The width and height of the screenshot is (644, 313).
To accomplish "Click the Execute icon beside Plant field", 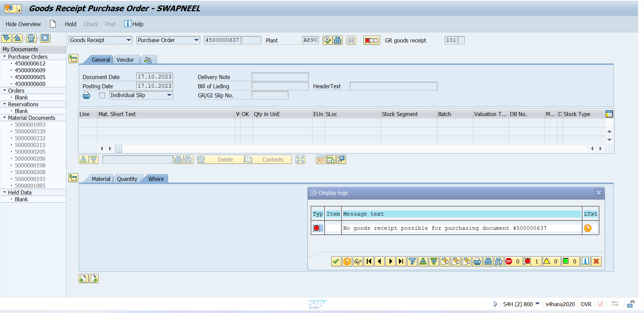I will (x=327, y=40).
